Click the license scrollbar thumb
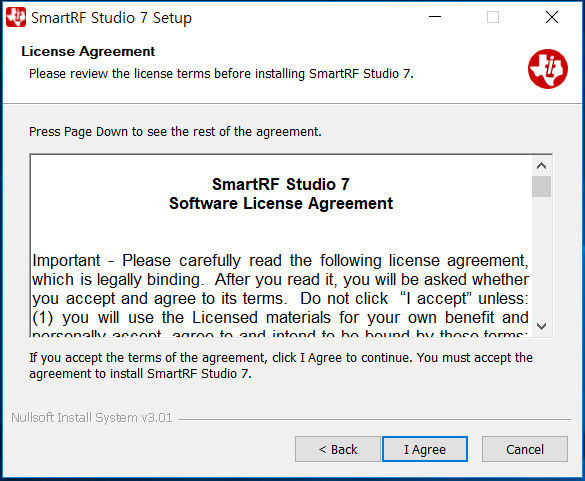585x481 pixels. (541, 186)
